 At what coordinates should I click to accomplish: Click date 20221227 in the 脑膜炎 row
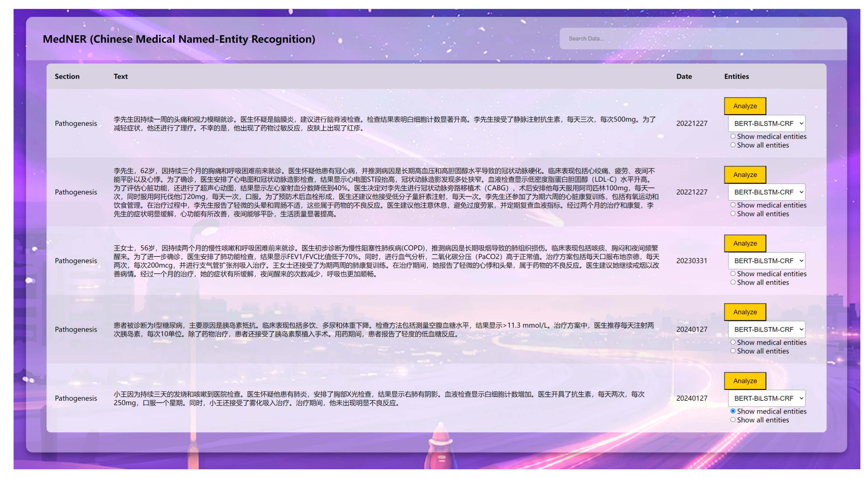(692, 123)
